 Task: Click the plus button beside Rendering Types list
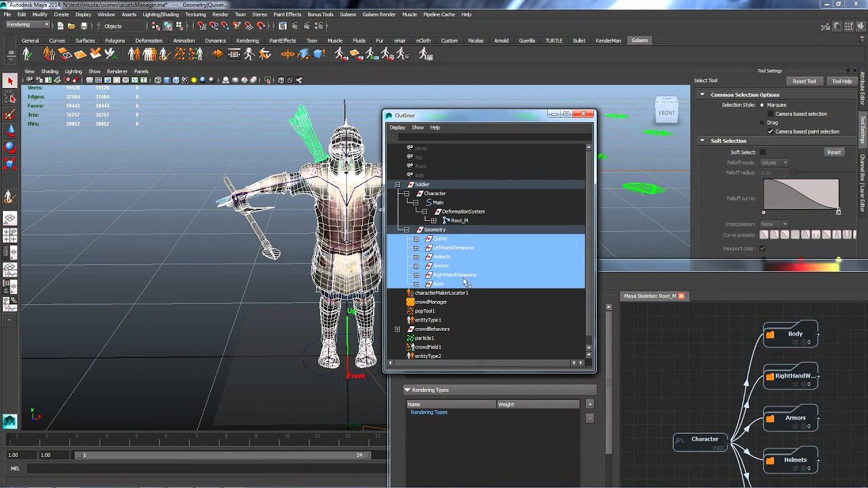589,404
